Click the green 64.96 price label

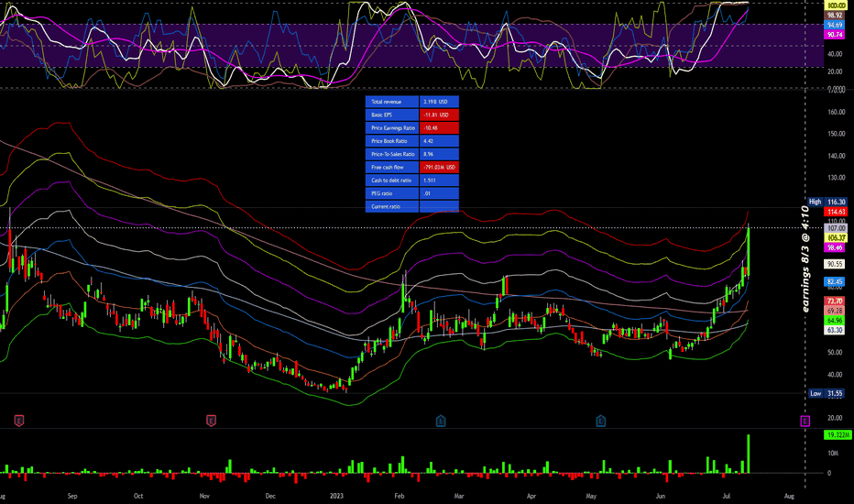point(836,321)
